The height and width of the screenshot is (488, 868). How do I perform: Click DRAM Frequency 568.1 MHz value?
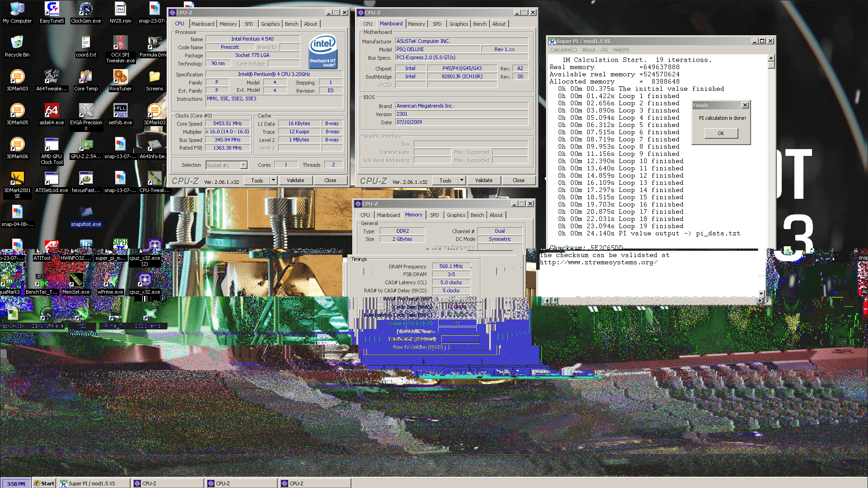tap(451, 266)
